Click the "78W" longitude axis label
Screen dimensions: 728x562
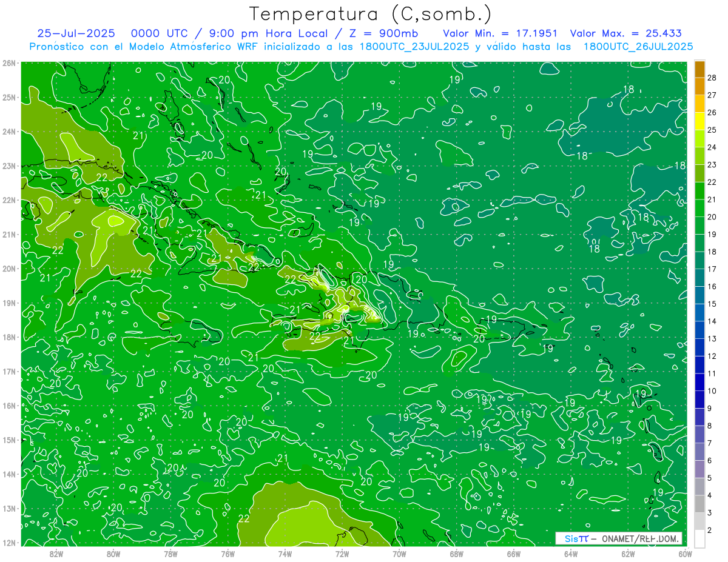click(170, 553)
